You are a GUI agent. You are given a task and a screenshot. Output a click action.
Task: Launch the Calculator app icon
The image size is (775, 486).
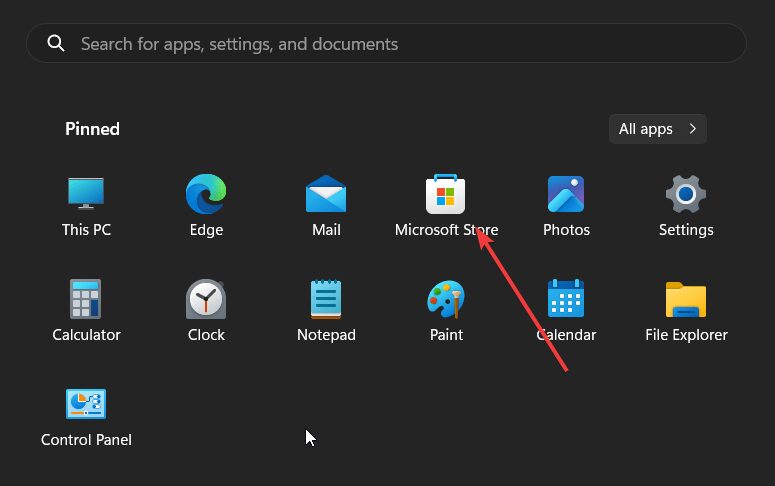point(86,299)
